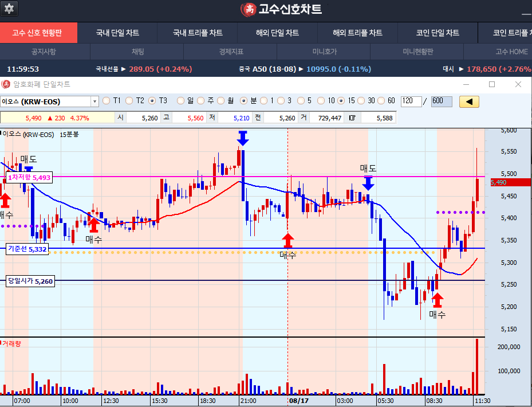This screenshot has width=532, height=407.
Task: Open the 국내 단일 차트 tab
Action: pos(117,33)
